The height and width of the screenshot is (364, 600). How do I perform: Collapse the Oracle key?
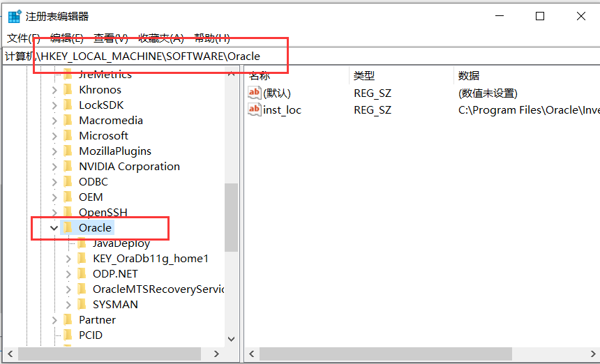tap(54, 228)
